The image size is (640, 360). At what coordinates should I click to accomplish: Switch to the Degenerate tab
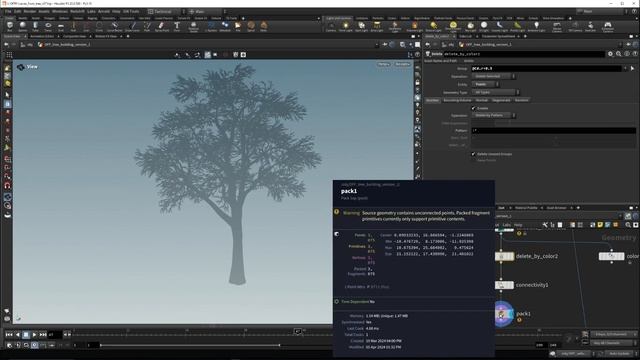coord(501,100)
